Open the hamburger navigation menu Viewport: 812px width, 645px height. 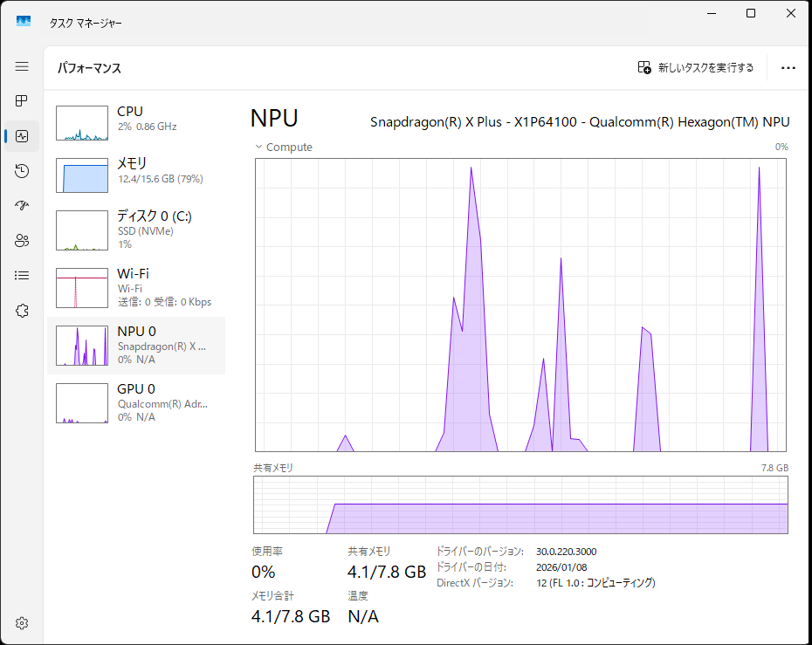(x=22, y=66)
